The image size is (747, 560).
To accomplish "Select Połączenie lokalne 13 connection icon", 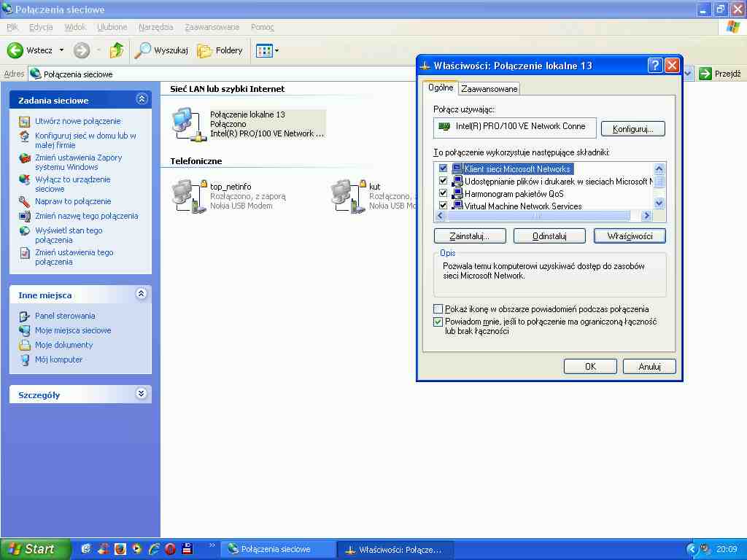I will (x=189, y=124).
